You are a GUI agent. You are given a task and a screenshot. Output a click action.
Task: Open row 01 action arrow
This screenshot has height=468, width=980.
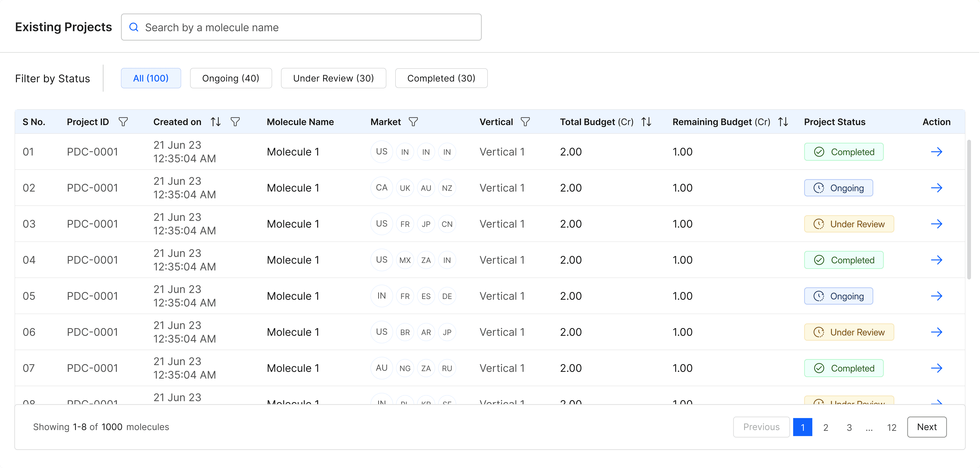click(x=936, y=152)
